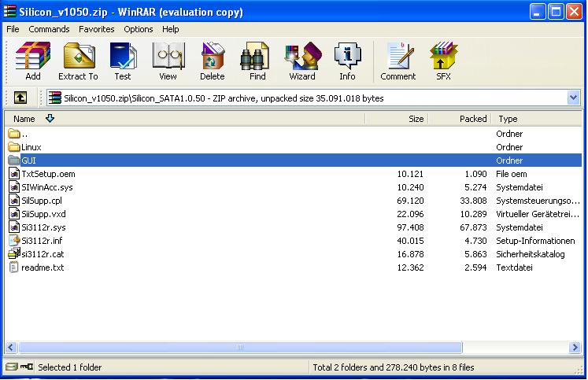
Task: Click the key icon in status bar
Action: (27, 367)
